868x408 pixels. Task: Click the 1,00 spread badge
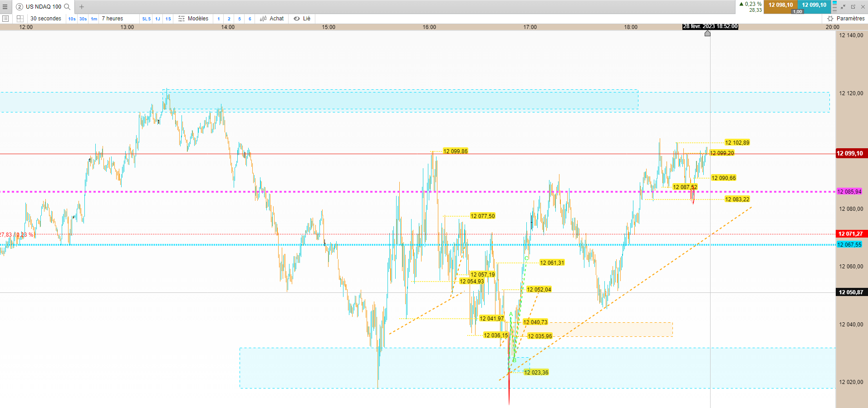point(797,12)
